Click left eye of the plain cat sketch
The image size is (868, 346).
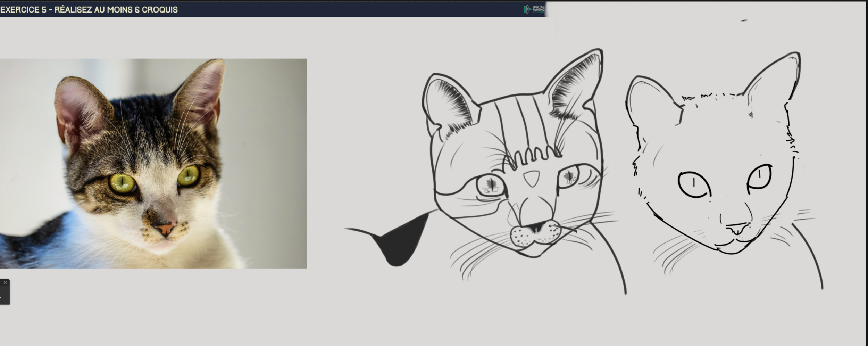click(x=694, y=184)
